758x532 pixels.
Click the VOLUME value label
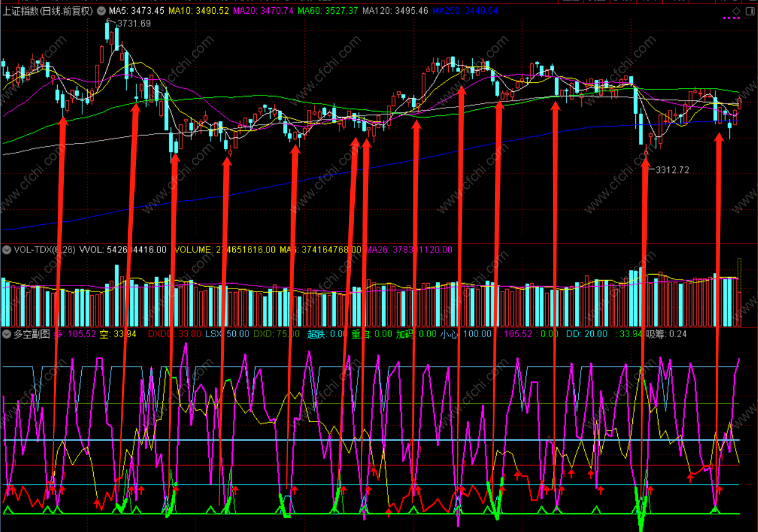224,249
